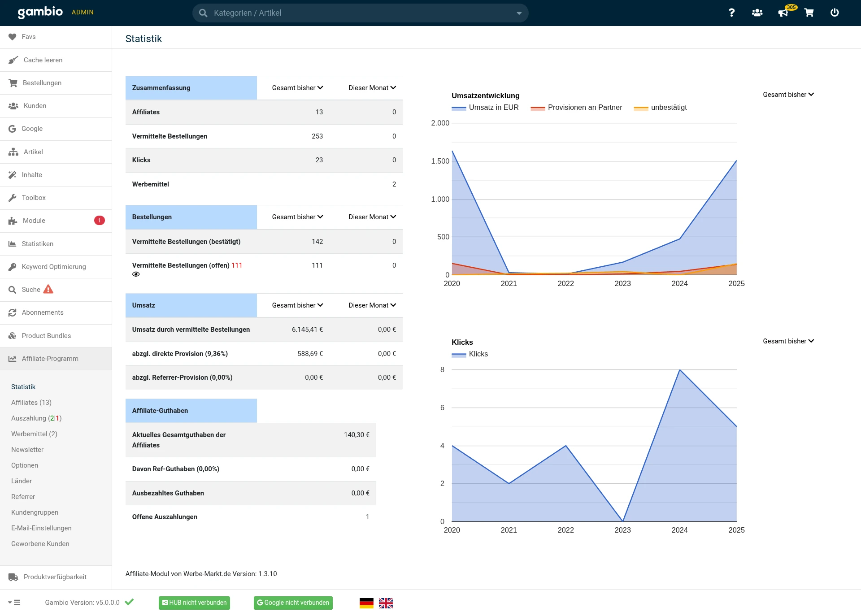Click the users group icon in header
This screenshot has width=861, height=616.
click(757, 13)
